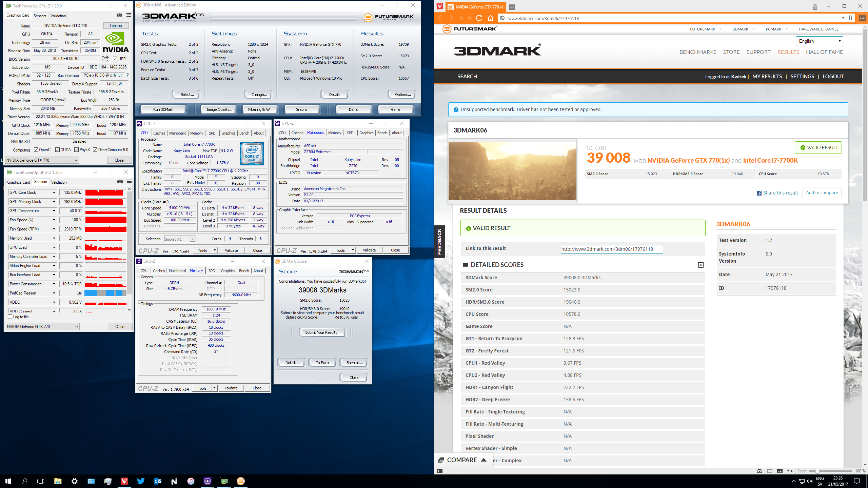
Task: Open Socket #1 selection dropdown
Action: pos(179,239)
